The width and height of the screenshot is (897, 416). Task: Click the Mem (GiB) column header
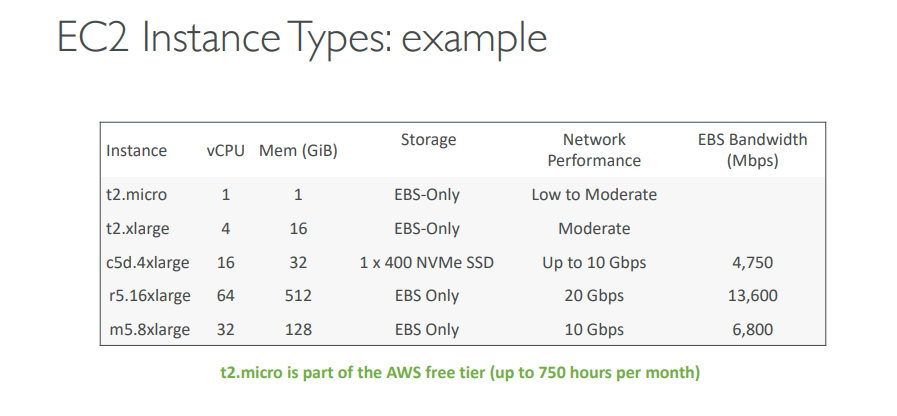coord(298,150)
